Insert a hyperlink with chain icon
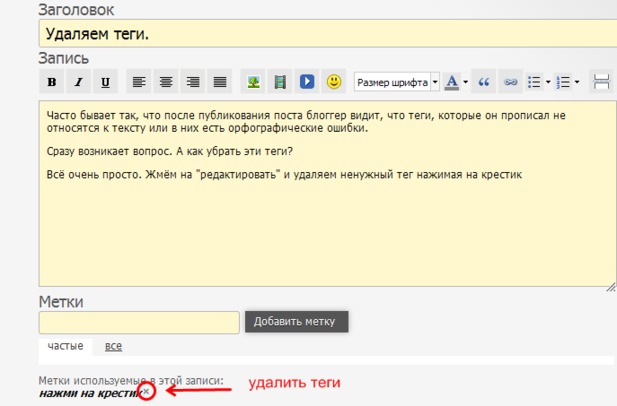Screen dimensions: 617x406 (x=510, y=82)
